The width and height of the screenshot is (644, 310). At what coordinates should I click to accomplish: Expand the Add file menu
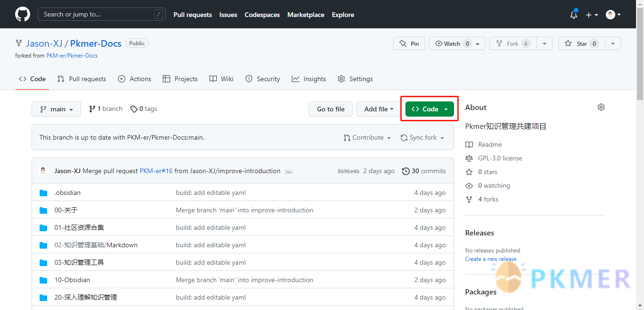(379, 109)
